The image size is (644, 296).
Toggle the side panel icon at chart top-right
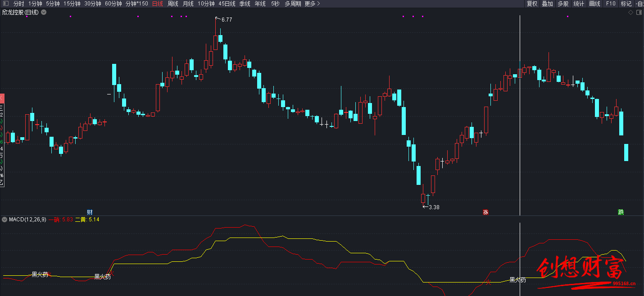click(x=639, y=13)
